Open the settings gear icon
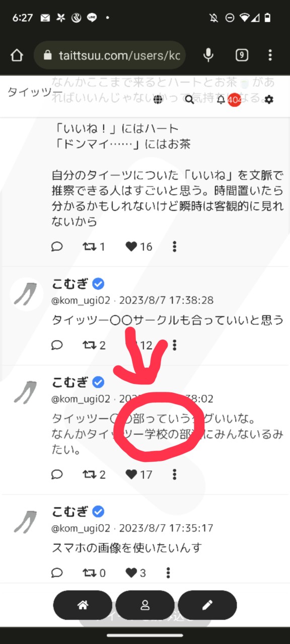This screenshot has height=644, width=290. [x=269, y=100]
